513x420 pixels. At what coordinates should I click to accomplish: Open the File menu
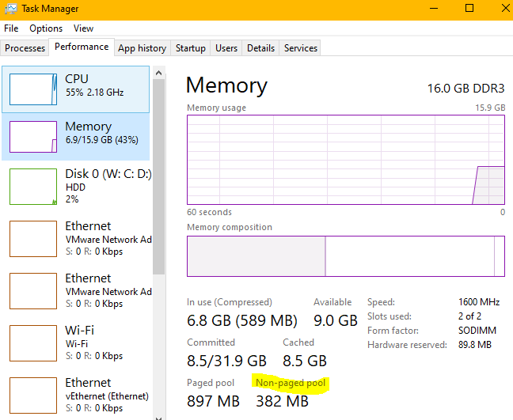click(x=11, y=28)
